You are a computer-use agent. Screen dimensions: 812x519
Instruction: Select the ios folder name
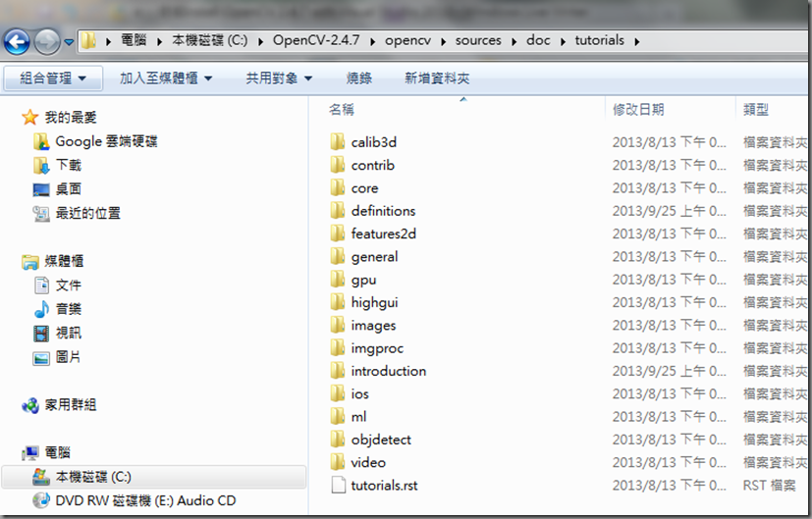360,393
